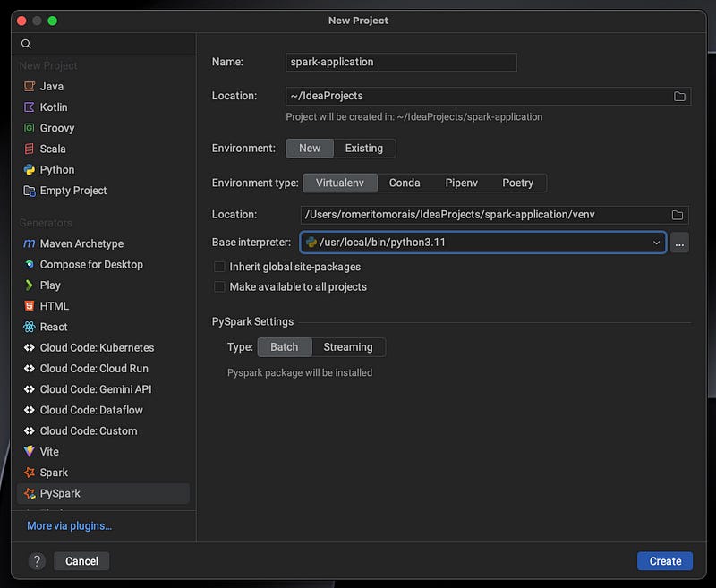This screenshot has width=716, height=588.
Task: Switch to Pipenv environment type
Action: (x=461, y=183)
